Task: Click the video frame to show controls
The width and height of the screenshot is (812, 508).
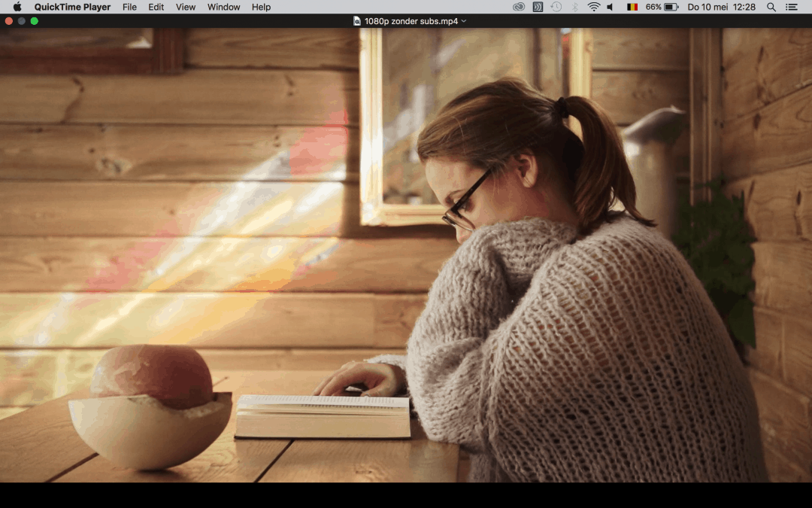Action: click(406, 255)
